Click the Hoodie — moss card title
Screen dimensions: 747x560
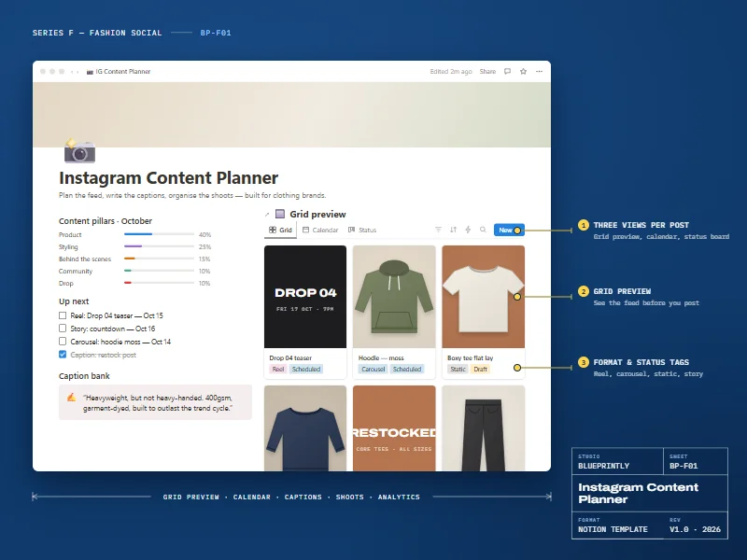381,358
